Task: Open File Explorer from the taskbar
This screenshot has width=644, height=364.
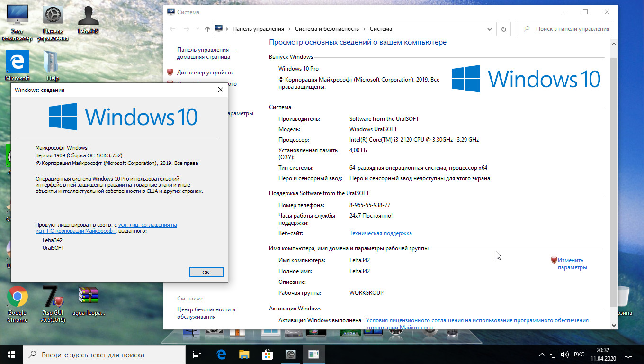Action: click(x=244, y=354)
